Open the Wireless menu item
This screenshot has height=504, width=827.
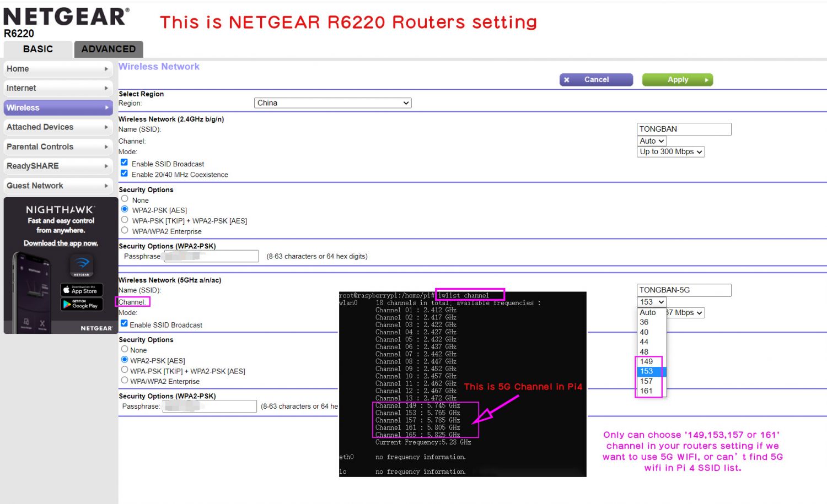point(58,108)
